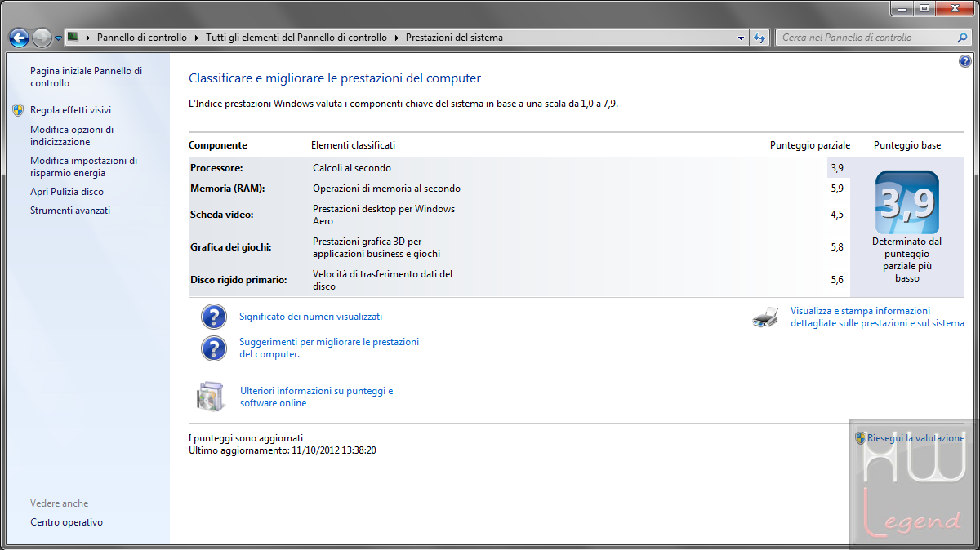Click Operazioni di memoria al secondo text
The width and height of the screenshot is (980, 550).
[386, 189]
